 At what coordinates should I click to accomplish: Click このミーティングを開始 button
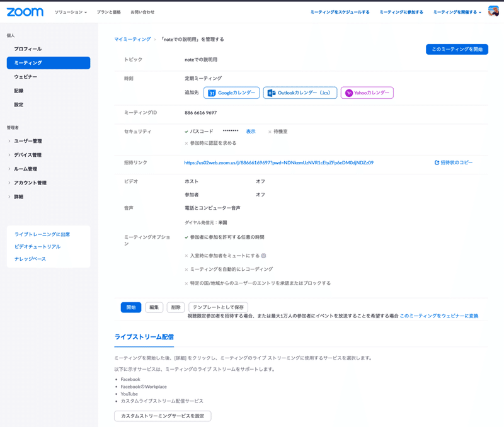pyautogui.click(x=457, y=49)
